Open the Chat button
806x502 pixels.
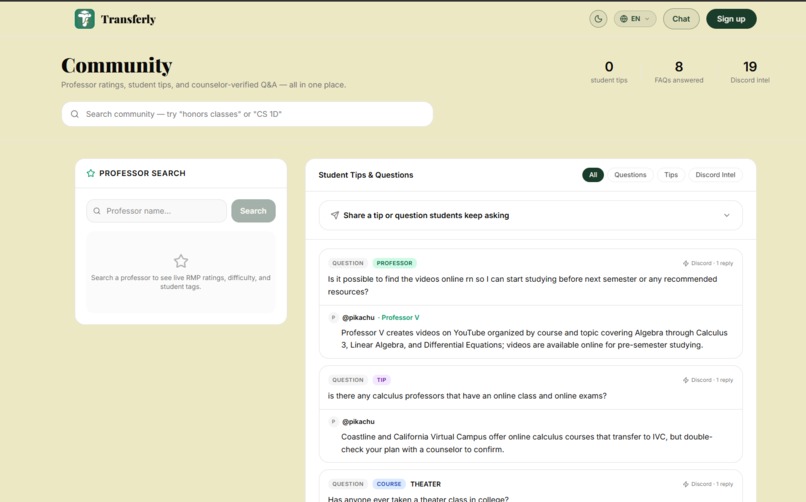(x=681, y=19)
